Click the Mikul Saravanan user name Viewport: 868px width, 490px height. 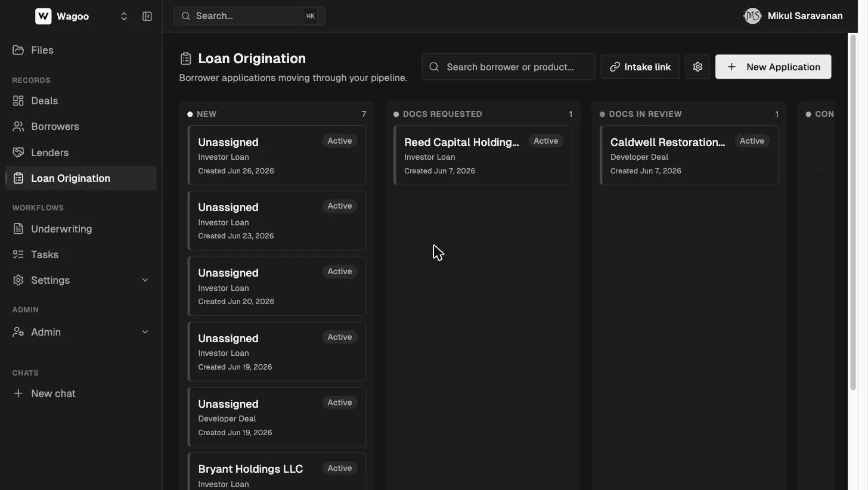coord(805,16)
